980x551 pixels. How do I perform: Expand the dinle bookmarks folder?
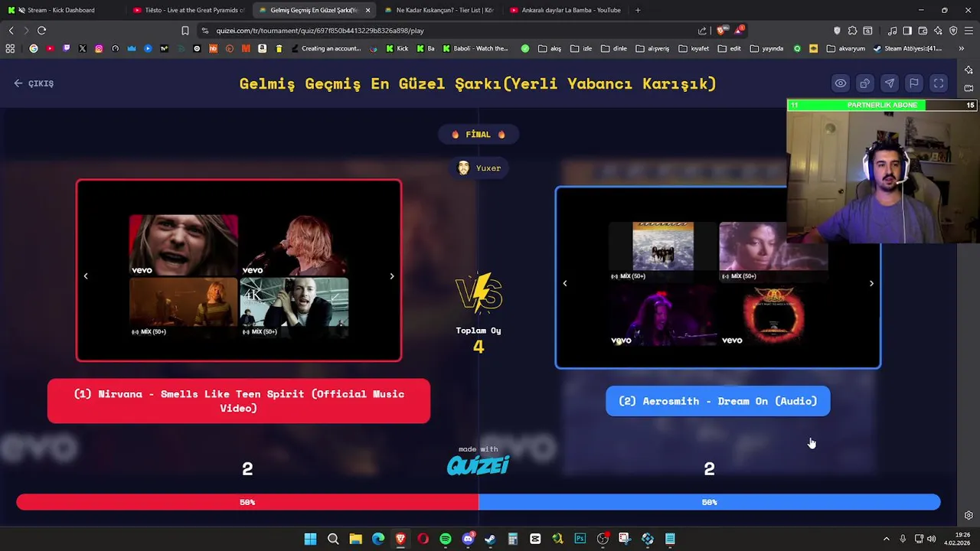(x=614, y=48)
